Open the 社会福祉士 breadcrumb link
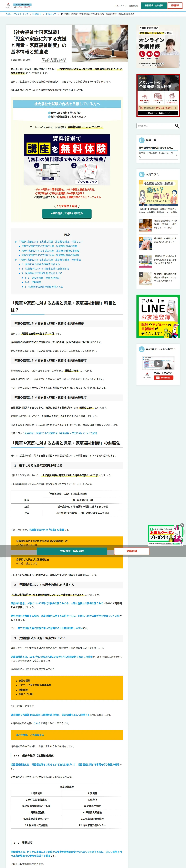Screen dimensions: 186x868 (37, 14)
